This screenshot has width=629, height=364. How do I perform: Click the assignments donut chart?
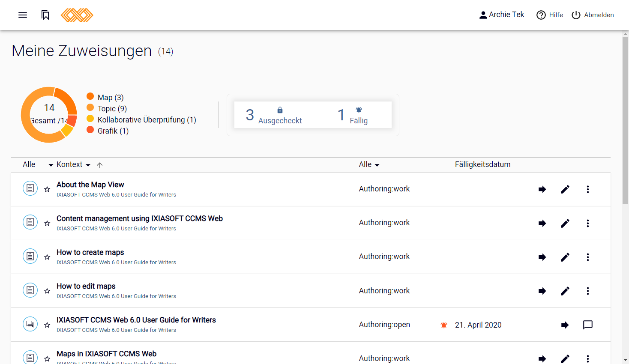pos(49,115)
